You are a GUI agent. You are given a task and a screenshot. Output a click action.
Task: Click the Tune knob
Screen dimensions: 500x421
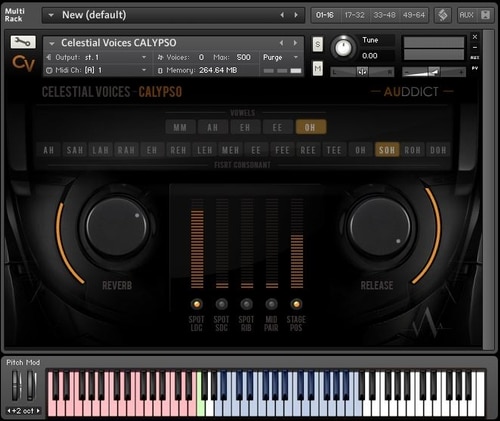(343, 48)
